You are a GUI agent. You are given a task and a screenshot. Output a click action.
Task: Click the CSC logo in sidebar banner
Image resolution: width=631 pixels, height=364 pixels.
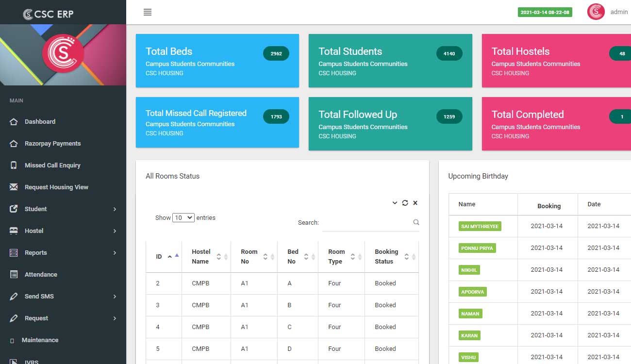63,54
